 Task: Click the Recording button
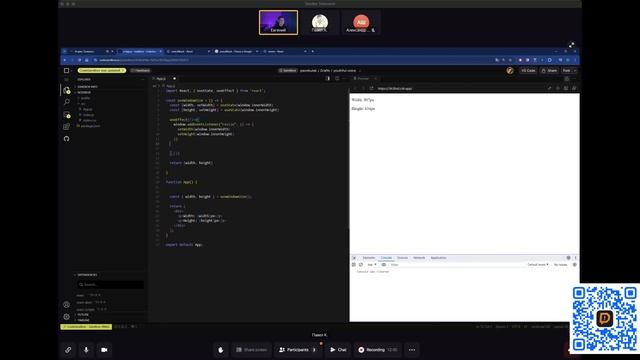tap(378, 350)
